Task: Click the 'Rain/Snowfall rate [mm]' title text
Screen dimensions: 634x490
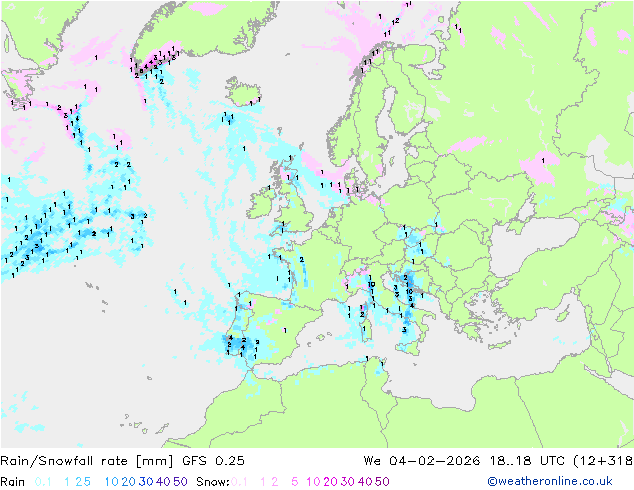Action: pos(87,461)
